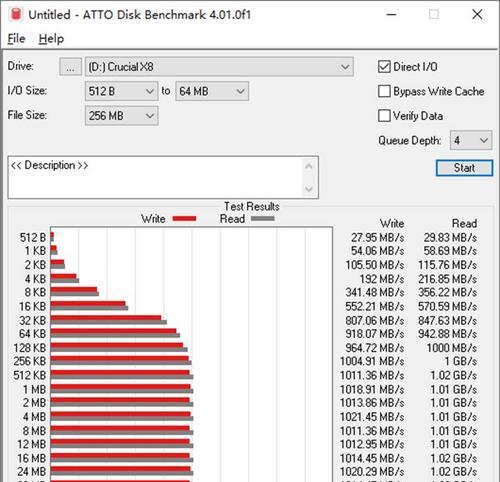Change the Queue Depth dropdown value
This screenshot has height=482, width=500.
[x=471, y=140]
